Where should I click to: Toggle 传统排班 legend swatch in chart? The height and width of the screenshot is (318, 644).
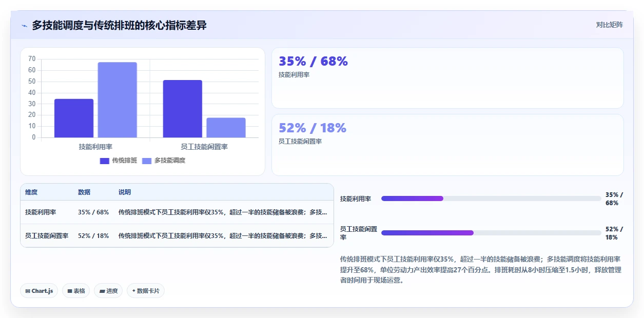105,161
